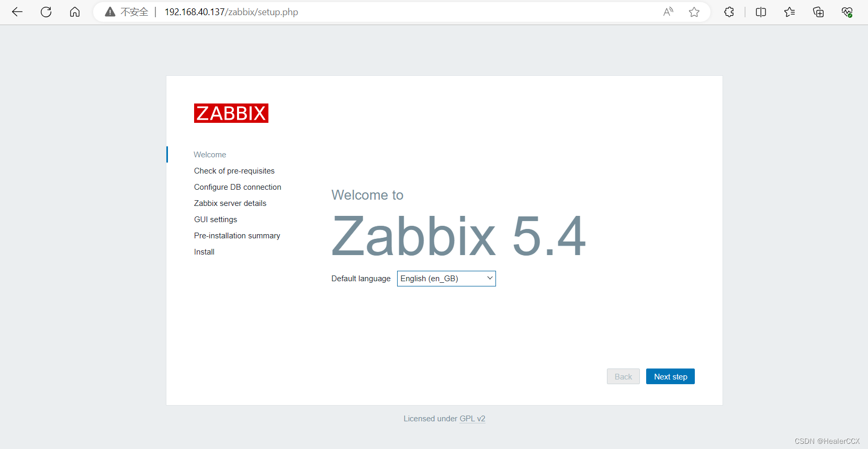Select GUI settings step
Viewport: 868px width, 449px height.
[216, 220]
